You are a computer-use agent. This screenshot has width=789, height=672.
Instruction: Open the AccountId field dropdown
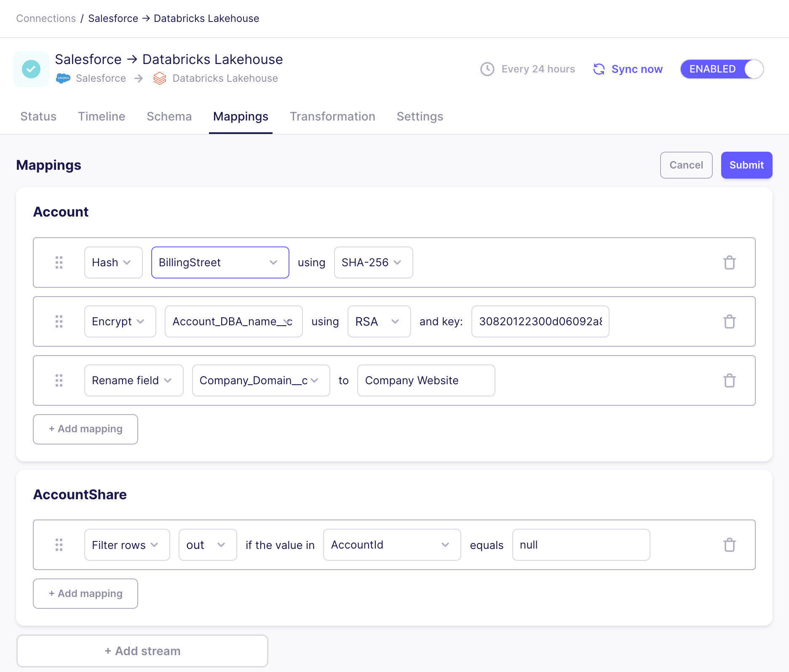392,545
